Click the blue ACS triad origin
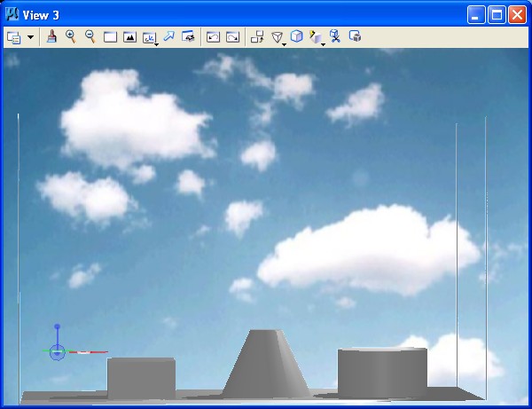This screenshot has height=409, width=532. pyautogui.click(x=57, y=352)
